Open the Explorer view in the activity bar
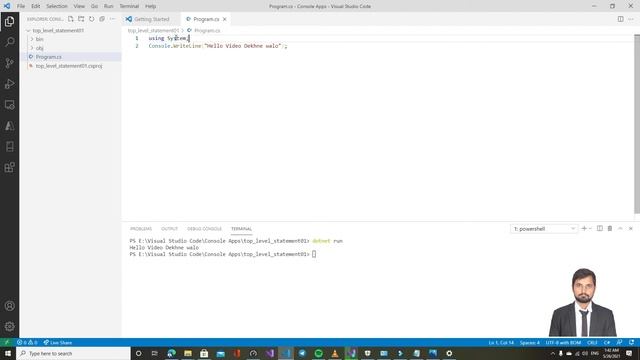The image size is (640, 360). coord(9,21)
